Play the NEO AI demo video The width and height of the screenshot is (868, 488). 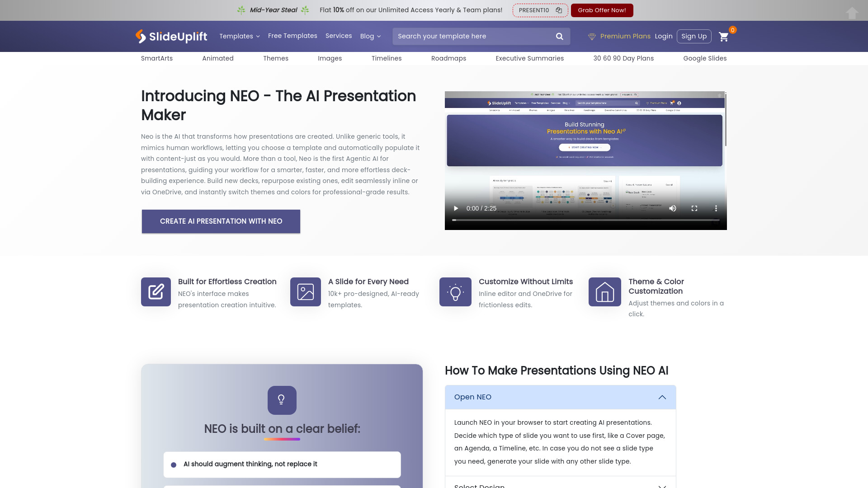pyautogui.click(x=455, y=208)
